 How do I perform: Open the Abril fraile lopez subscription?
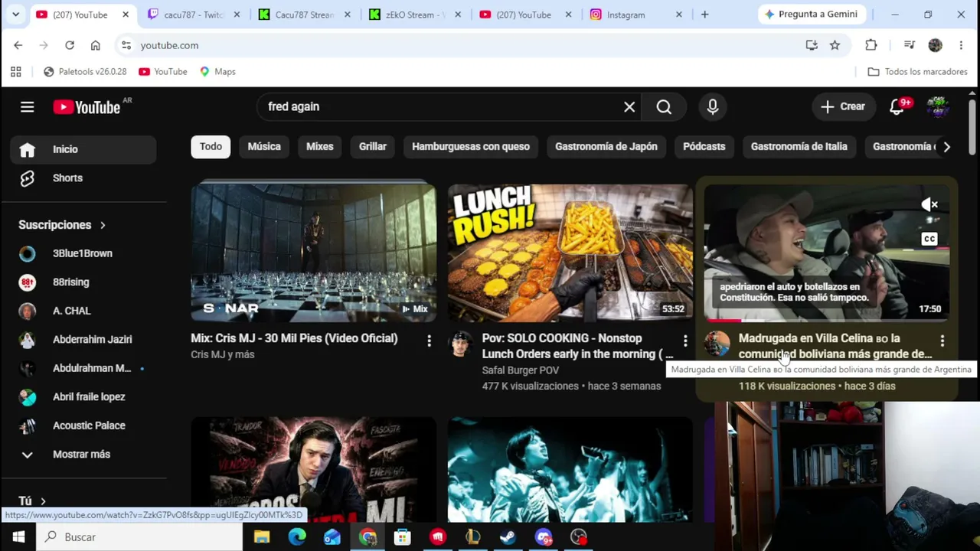coord(84,397)
